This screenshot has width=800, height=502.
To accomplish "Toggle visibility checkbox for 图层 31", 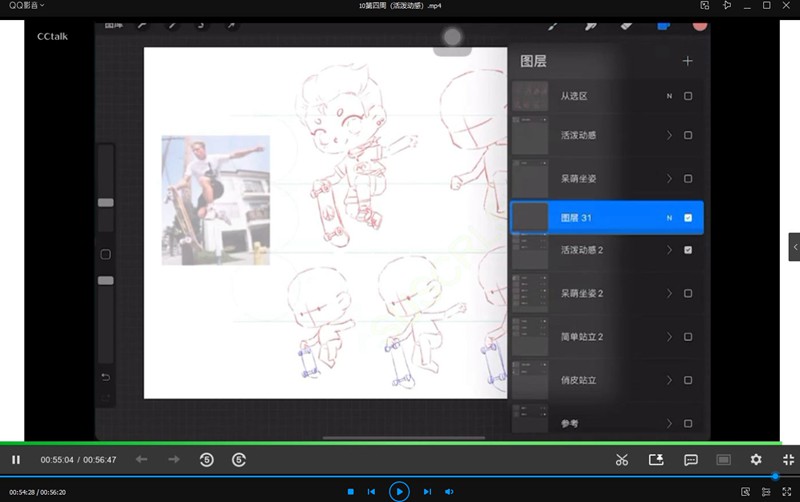I will click(x=688, y=217).
